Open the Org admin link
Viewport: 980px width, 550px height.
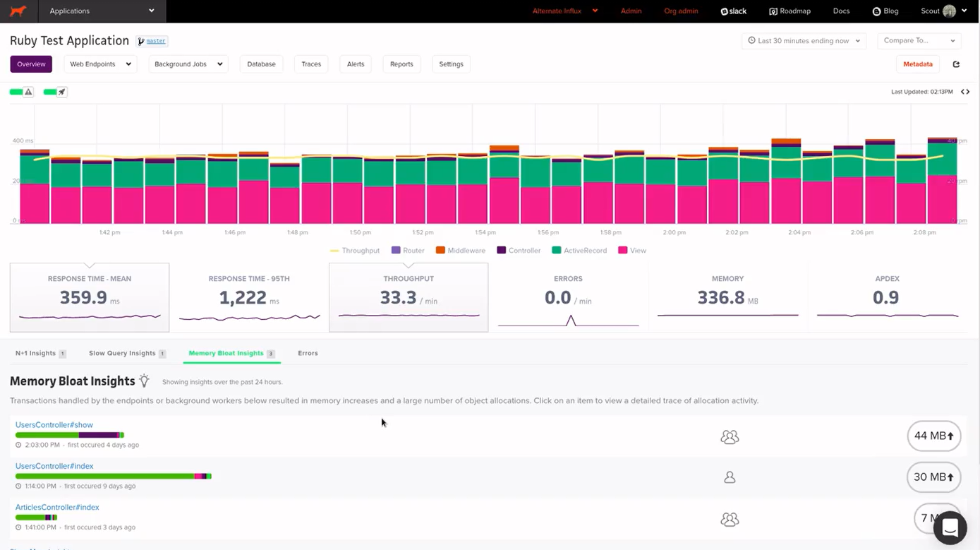click(x=681, y=11)
